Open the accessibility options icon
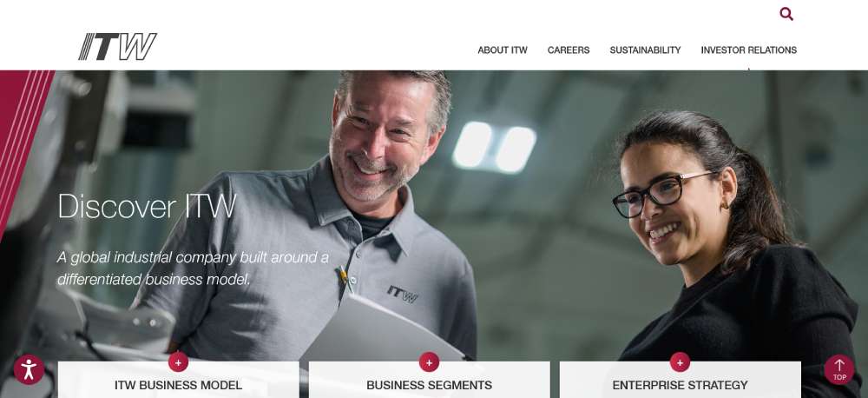The width and height of the screenshot is (868, 398). [x=29, y=369]
